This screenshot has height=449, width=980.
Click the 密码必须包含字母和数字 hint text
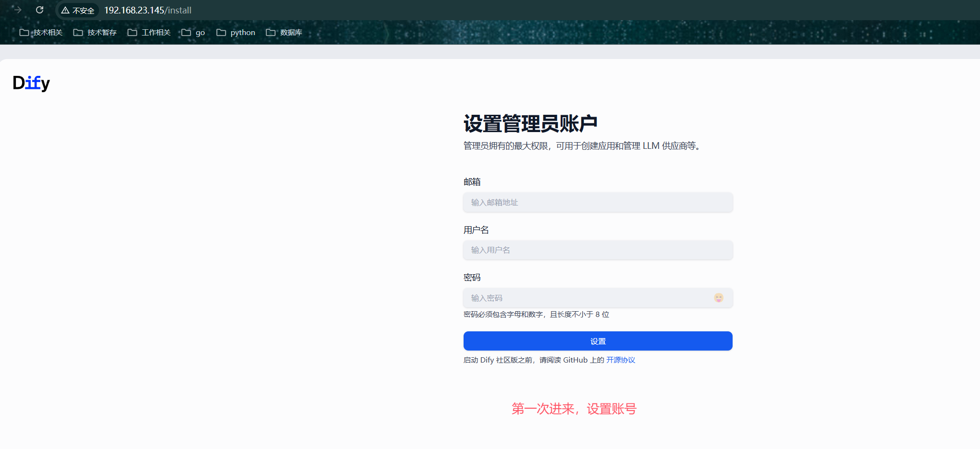[x=537, y=315]
